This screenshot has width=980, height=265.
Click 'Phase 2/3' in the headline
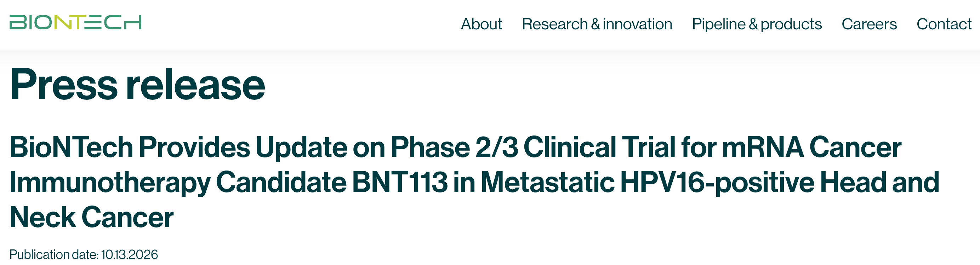pos(455,147)
